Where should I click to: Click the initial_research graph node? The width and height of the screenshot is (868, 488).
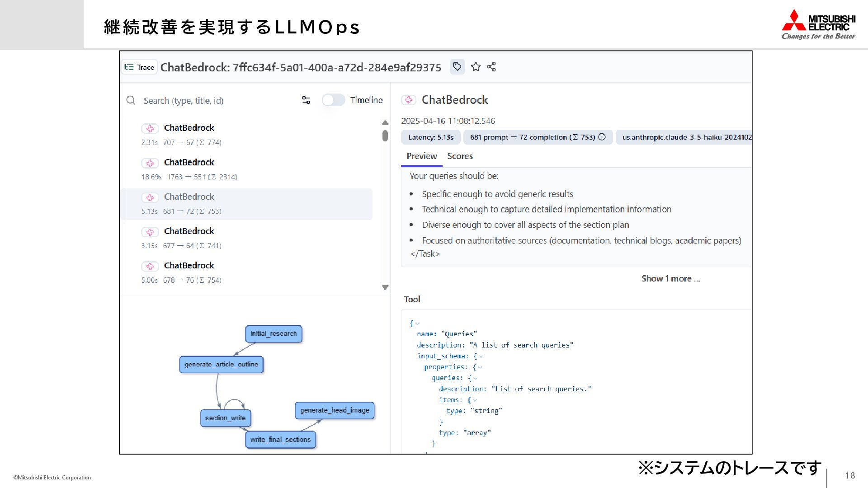274,334
